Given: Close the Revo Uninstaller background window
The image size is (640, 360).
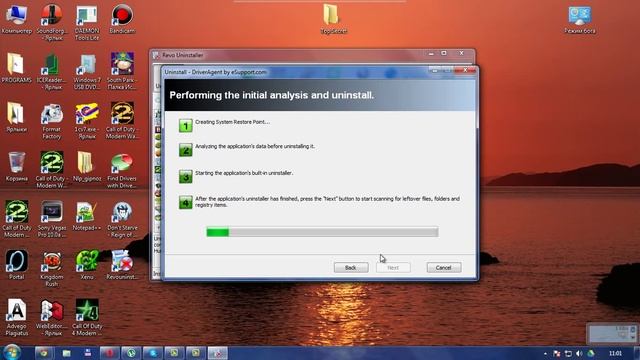Looking at the screenshot, I should (462, 53).
